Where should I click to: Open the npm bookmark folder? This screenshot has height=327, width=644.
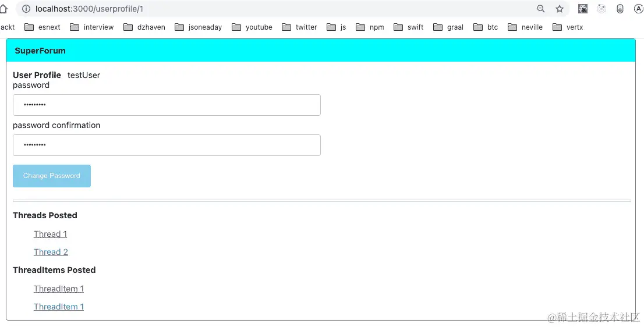(x=370, y=27)
